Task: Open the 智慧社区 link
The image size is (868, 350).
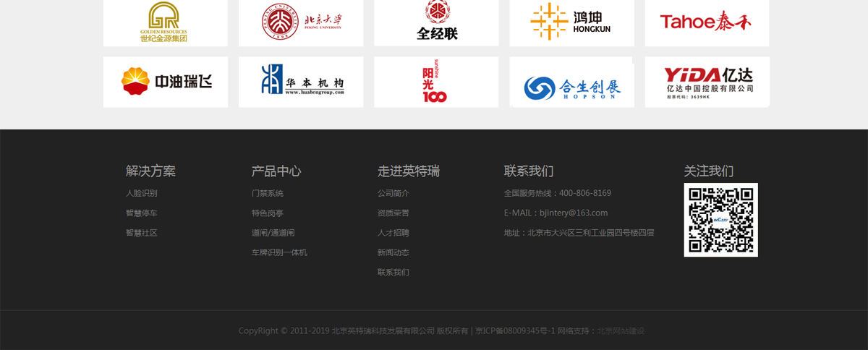Action: click(x=142, y=233)
